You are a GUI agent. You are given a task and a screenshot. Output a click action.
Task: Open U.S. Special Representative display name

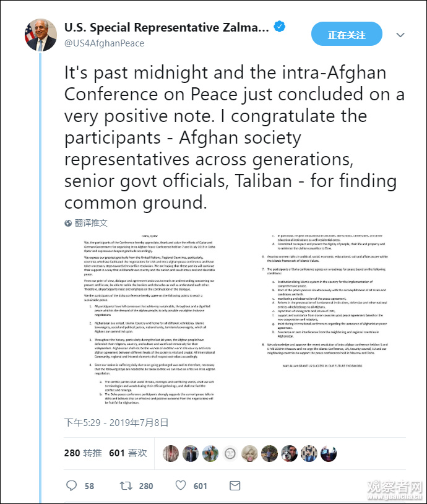pos(167,28)
